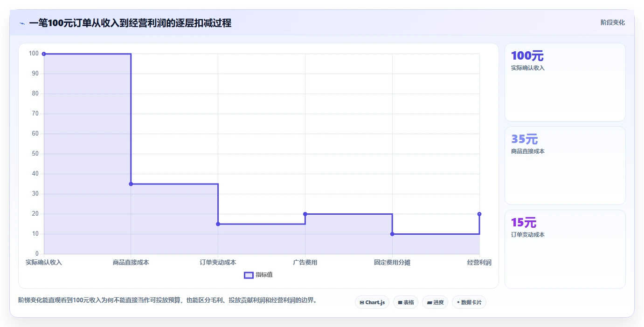Screen dimensions: 644x327
Task: Click the y-axis value 50
Action: tap(35, 154)
